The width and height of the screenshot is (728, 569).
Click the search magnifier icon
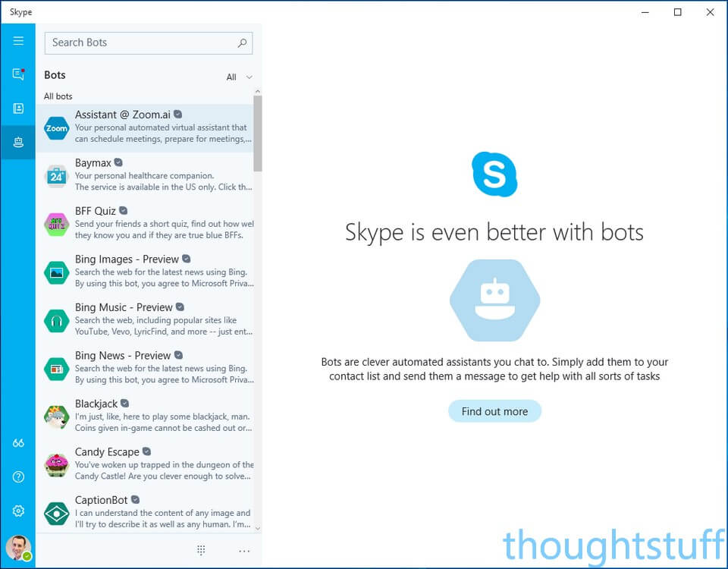(x=242, y=43)
